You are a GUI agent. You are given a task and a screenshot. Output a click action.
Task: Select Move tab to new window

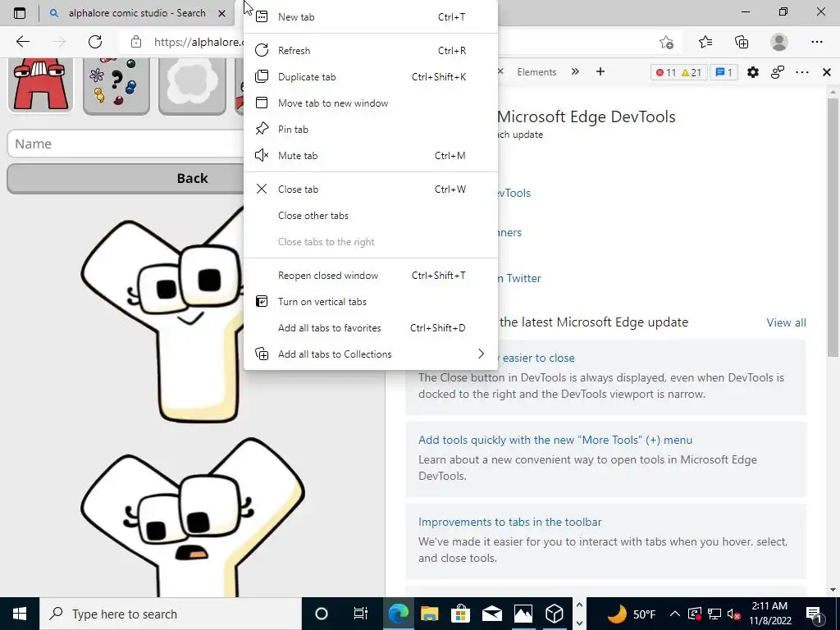(371, 103)
